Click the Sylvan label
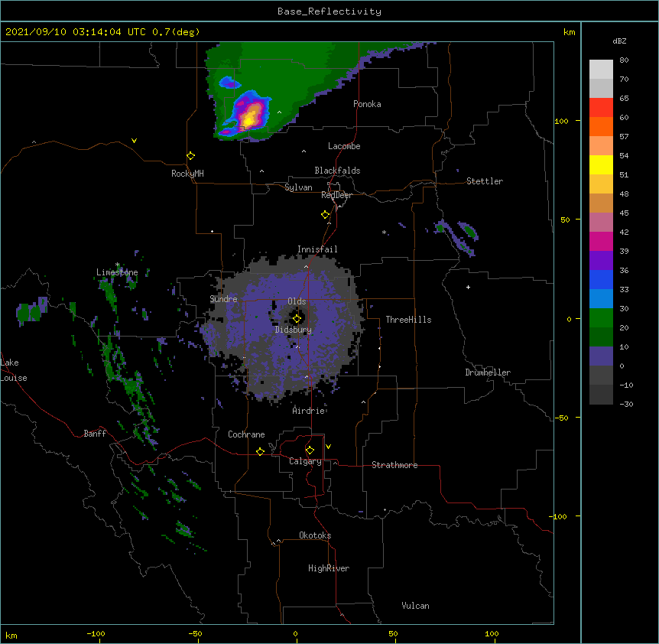The height and width of the screenshot is (644, 659). click(x=298, y=187)
